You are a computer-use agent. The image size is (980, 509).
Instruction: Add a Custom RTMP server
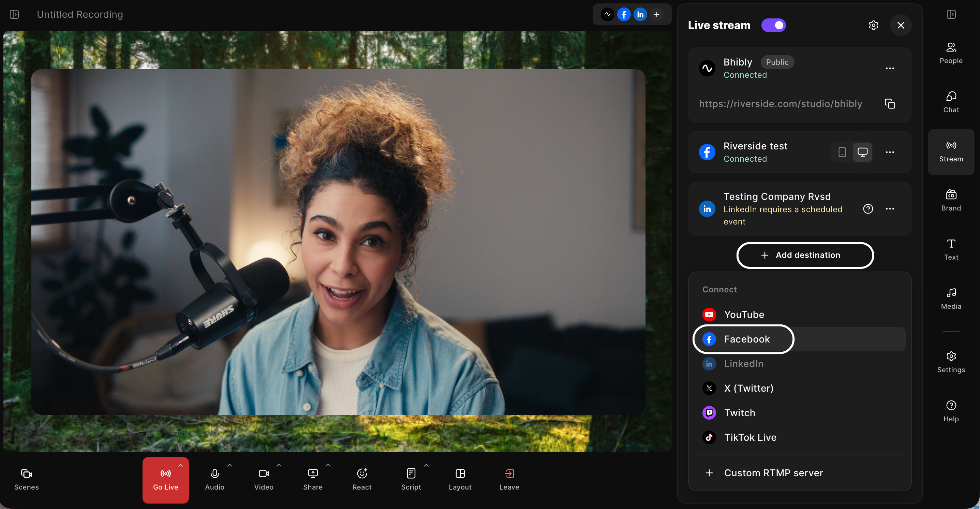[x=800, y=473]
